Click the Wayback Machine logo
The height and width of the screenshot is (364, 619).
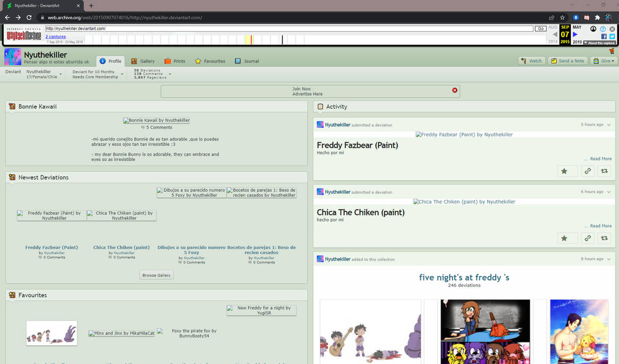point(24,34)
